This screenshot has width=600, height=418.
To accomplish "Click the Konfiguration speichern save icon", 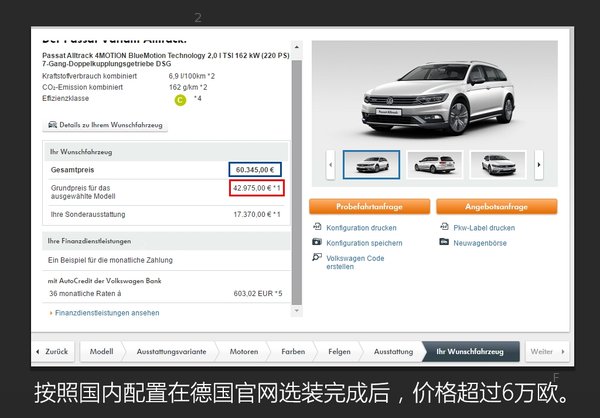I will pos(317,242).
